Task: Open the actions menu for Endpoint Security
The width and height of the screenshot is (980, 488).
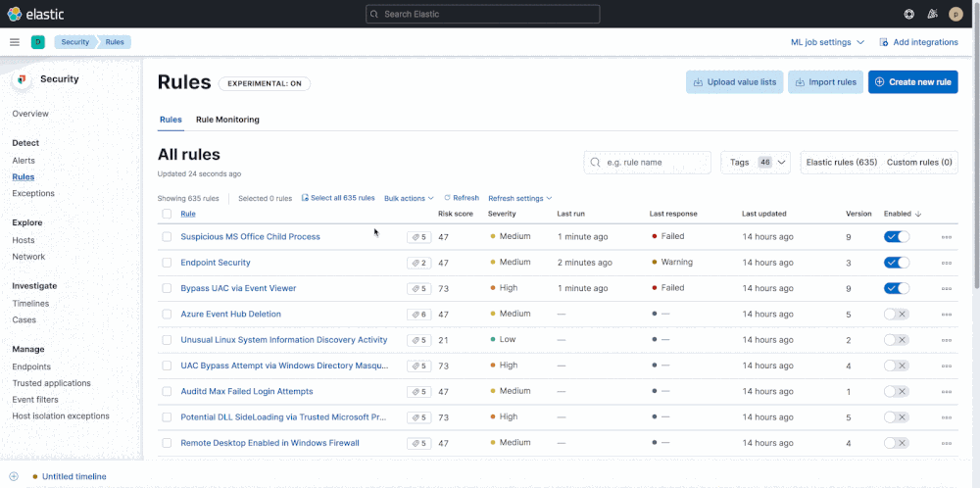Action: (947, 263)
